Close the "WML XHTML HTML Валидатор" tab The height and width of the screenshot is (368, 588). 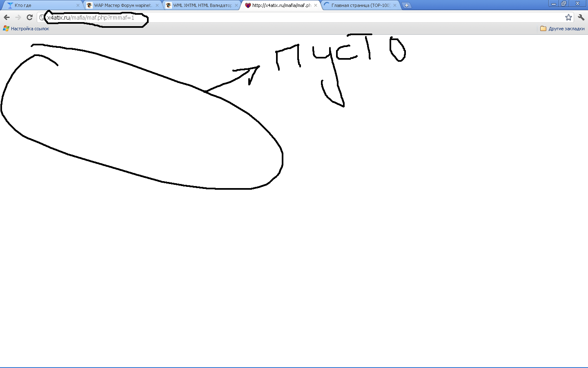[236, 5]
